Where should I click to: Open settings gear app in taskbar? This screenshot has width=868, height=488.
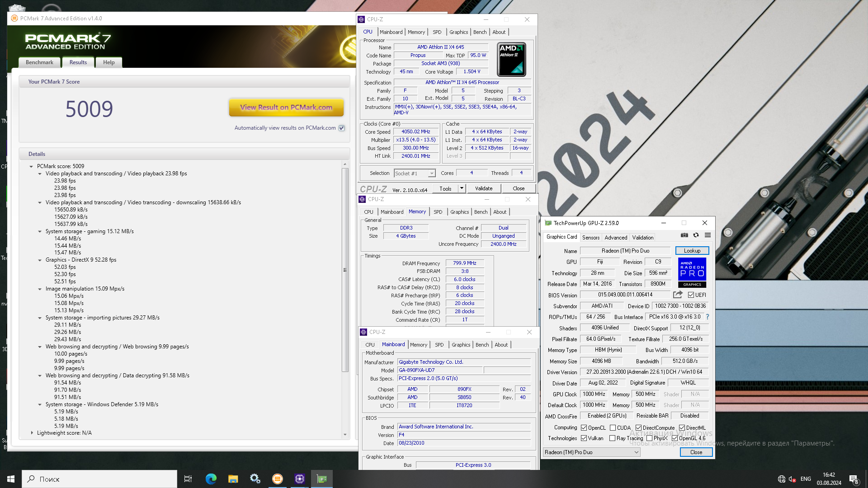click(x=255, y=479)
